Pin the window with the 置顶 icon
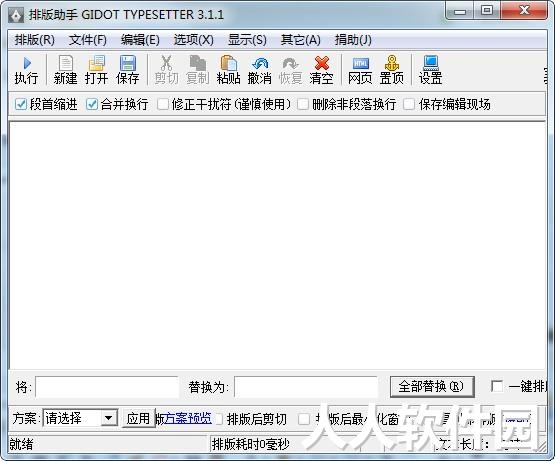 (x=391, y=64)
